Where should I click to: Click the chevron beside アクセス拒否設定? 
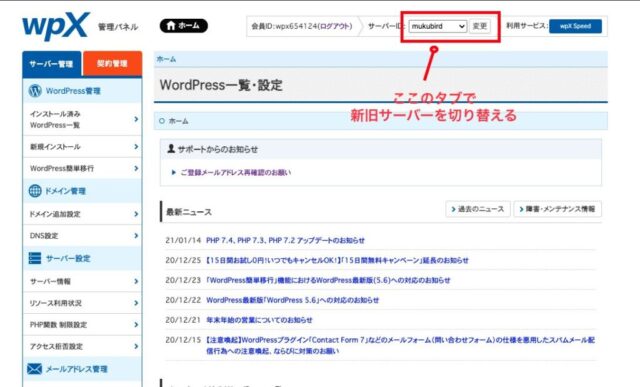pos(136,346)
